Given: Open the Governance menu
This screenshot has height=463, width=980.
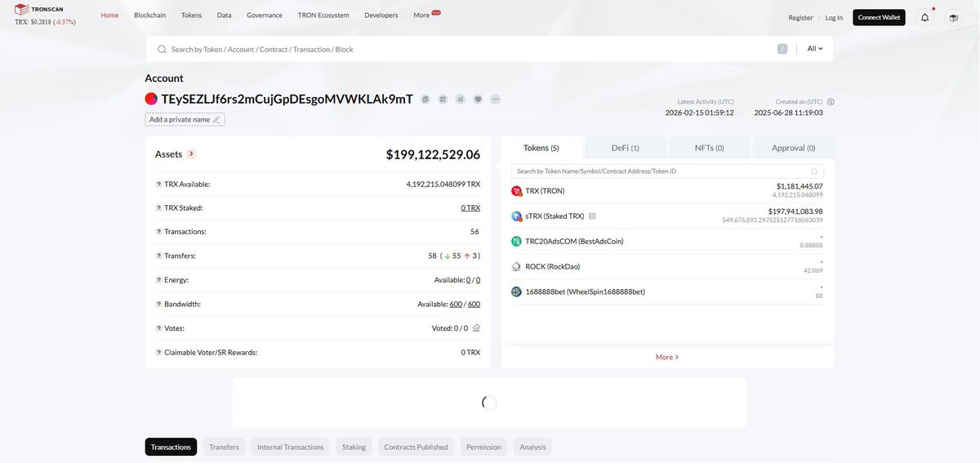Looking at the screenshot, I should (x=265, y=16).
